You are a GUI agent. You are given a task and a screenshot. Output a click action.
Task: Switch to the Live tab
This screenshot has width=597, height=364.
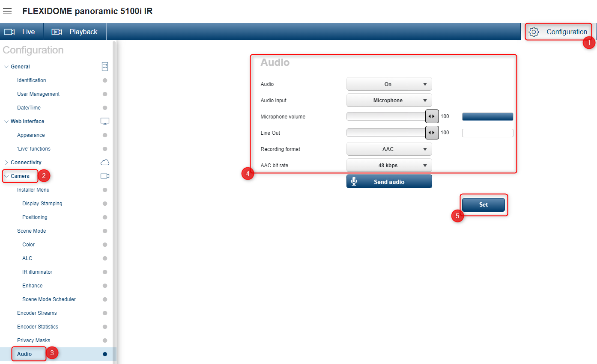click(22, 32)
